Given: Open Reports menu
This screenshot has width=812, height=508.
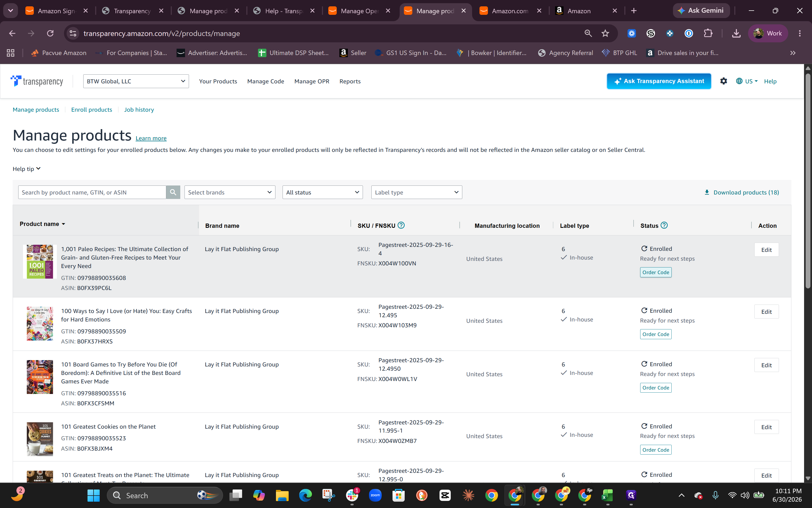Looking at the screenshot, I should tap(350, 81).
